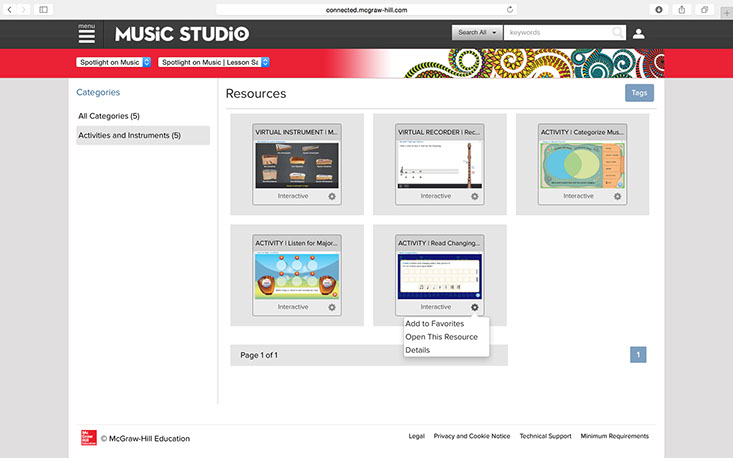The image size is (733, 458).
Task: Choose Details from the context menu
Action: point(417,350)
